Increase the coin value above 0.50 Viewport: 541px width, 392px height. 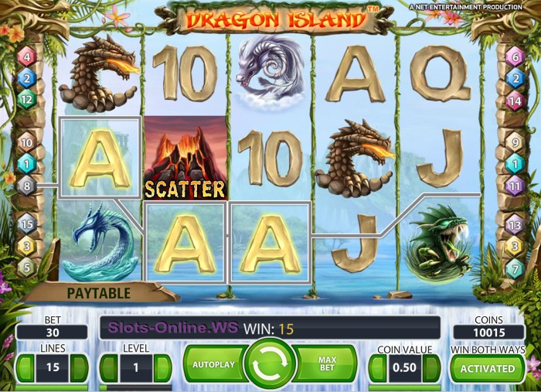(431, 367)
